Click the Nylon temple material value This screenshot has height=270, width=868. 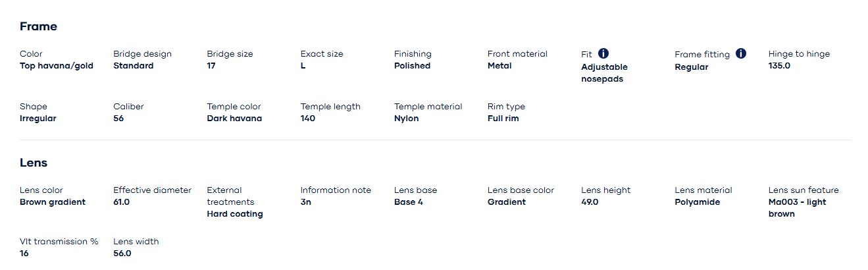coord(406,119)
